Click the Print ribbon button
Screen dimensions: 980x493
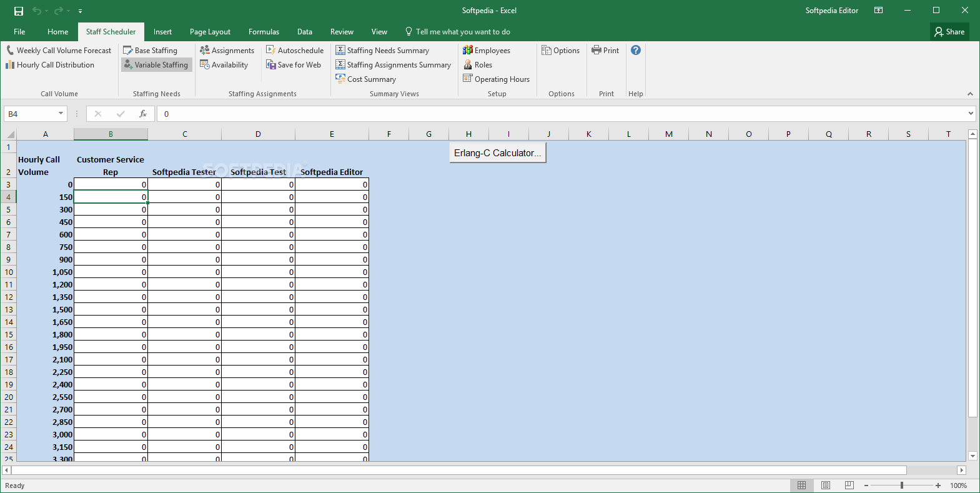(606, 51)
